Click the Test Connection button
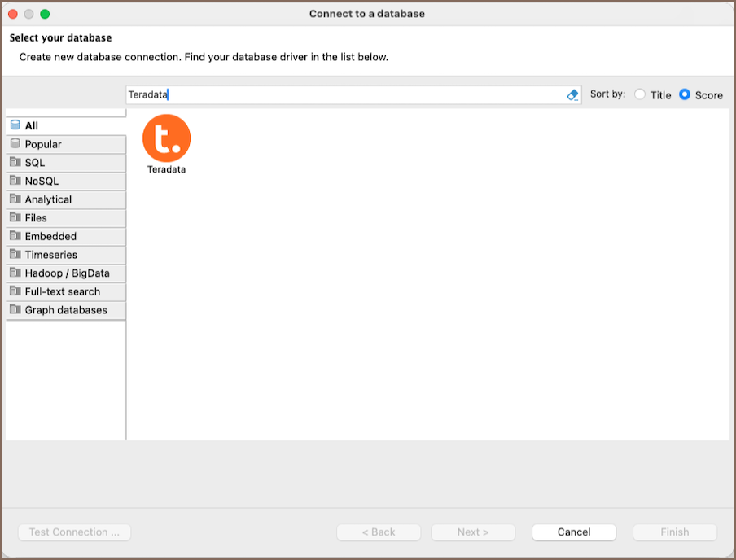This screenshot has height=560, width=736. (74, 532)
